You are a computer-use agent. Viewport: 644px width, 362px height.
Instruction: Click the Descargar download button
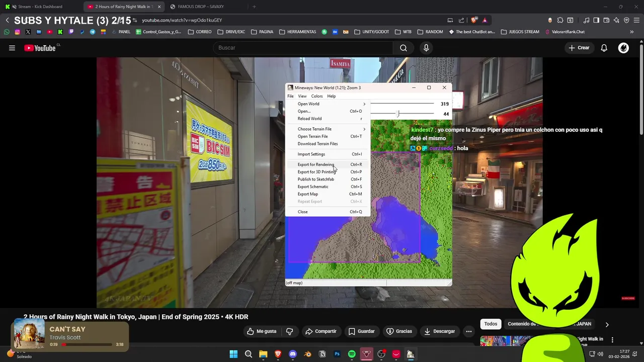440,331
